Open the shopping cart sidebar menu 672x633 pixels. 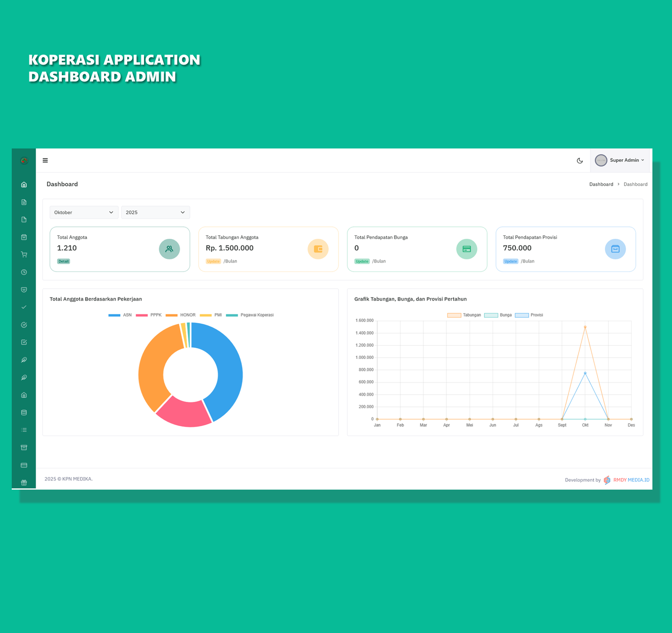coord(24,255)
